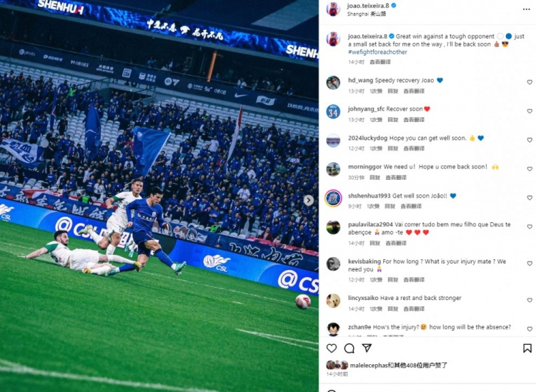Show list of users who liked post
The width and height of the screenshot is (536, 392).
tap(399, 366)
